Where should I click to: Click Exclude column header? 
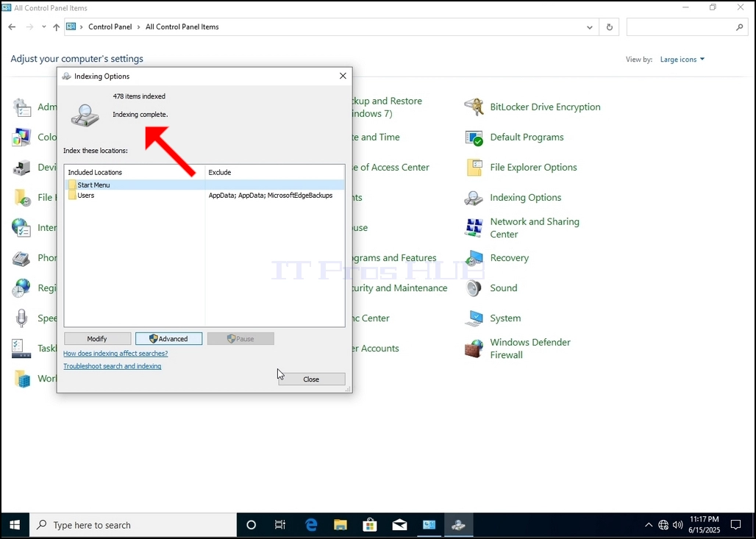click(x=275, y=172)
